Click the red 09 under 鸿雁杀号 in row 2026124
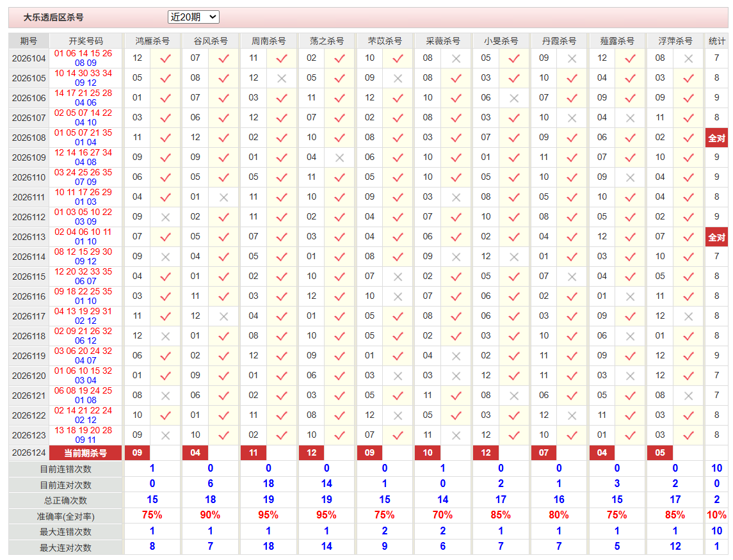Screen dimensions: 733x560 (137, 453)
